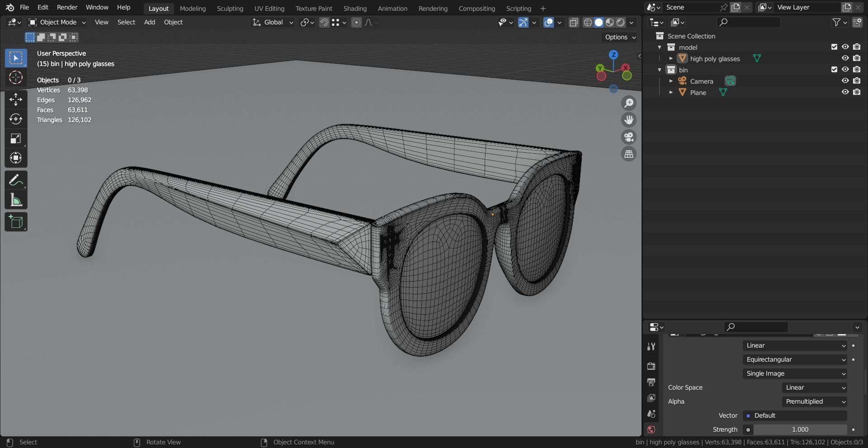Image resolution: width=868 pixels, height=448 pixels.
Task: Open the Render menu
Action: [67, 8]
